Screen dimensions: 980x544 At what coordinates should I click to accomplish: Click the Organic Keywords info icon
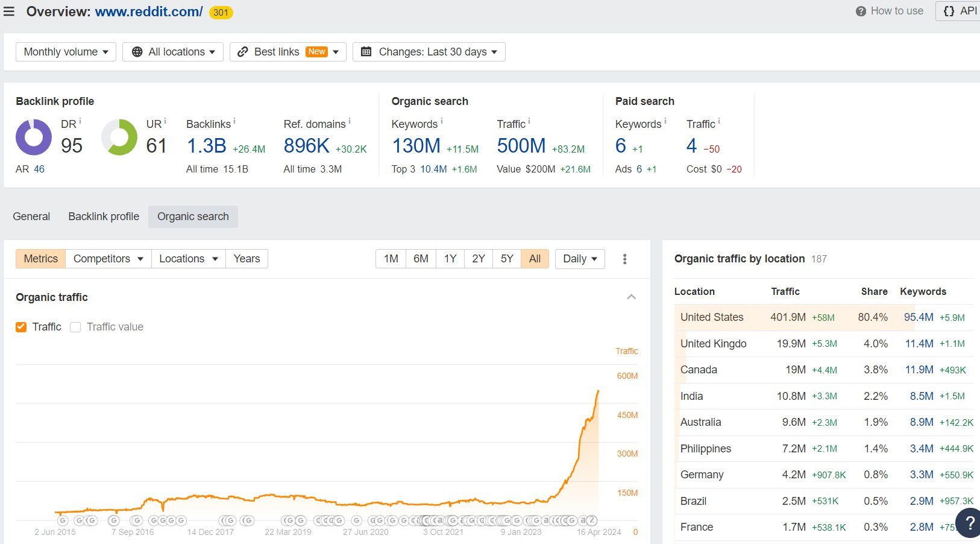click(442, 121)
